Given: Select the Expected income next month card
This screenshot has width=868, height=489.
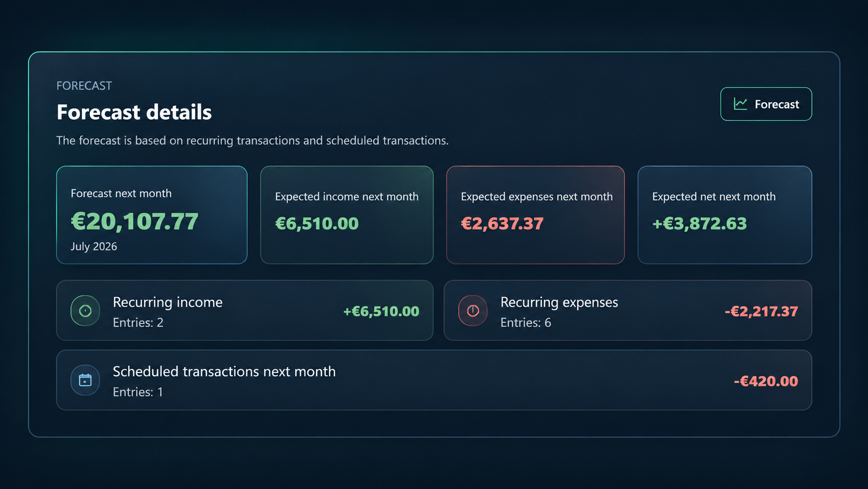Looking at the screenshot, I should [347, 215].
